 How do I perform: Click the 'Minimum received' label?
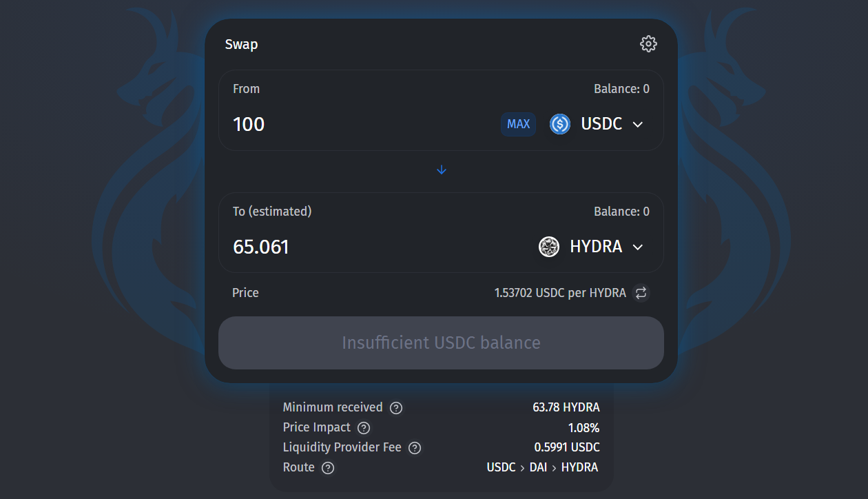[333, 407]
